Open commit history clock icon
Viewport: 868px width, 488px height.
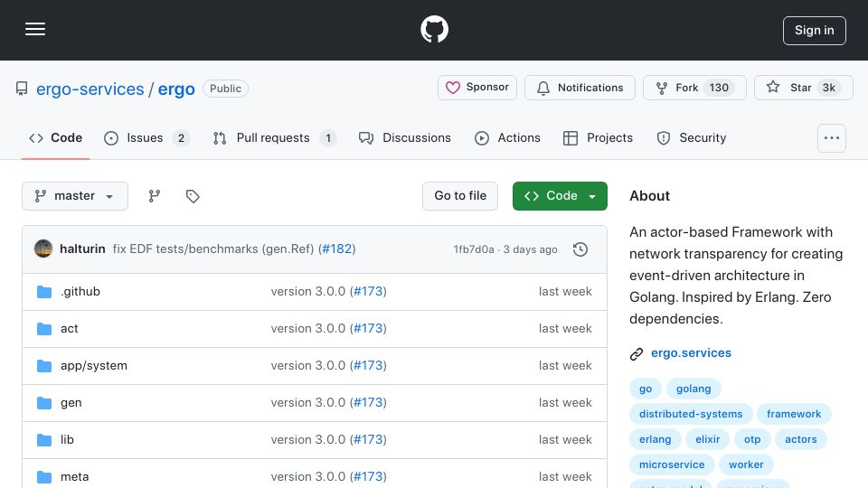pos(580,249)
